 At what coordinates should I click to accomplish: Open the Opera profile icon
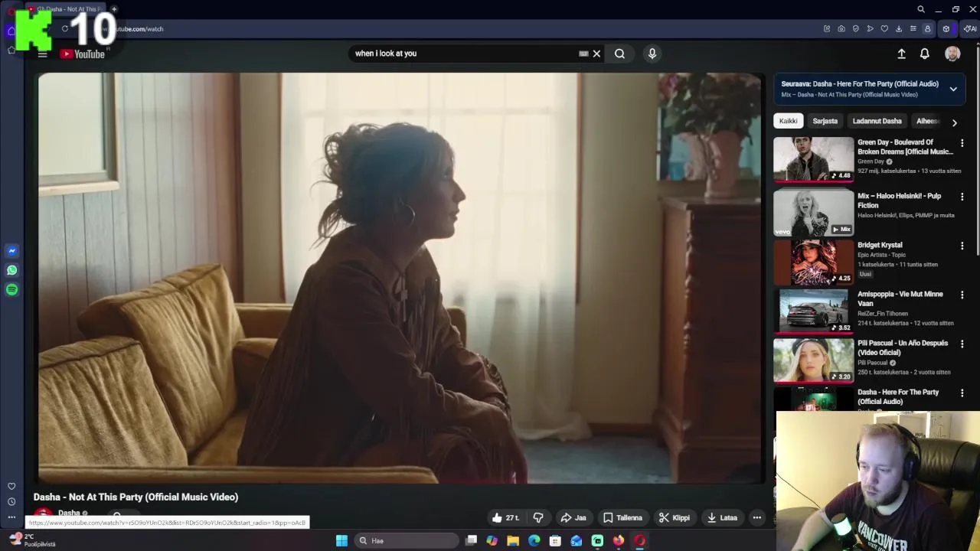[927, 29]
